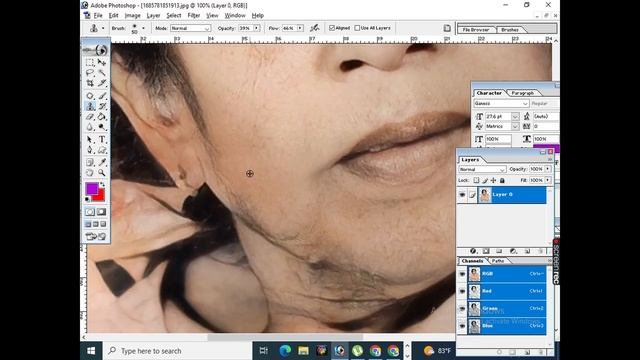Viewport: 640px width, 360px height.
Task: Click the Windows search box
Action: (177, 351)
